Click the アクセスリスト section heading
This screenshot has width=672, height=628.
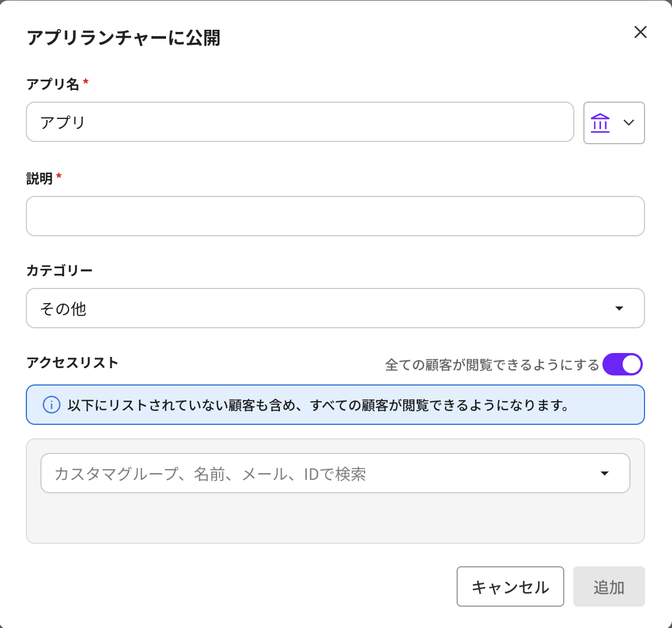pos(72,363)
